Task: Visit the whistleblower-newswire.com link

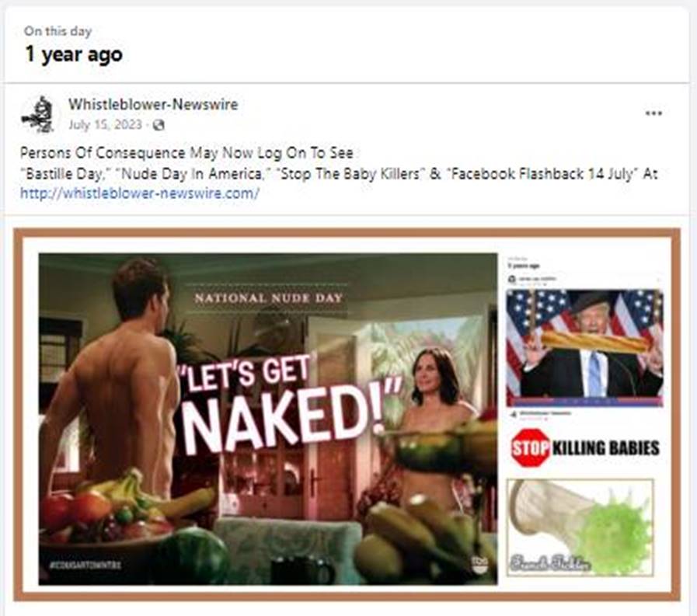Action: coord(140,193)
